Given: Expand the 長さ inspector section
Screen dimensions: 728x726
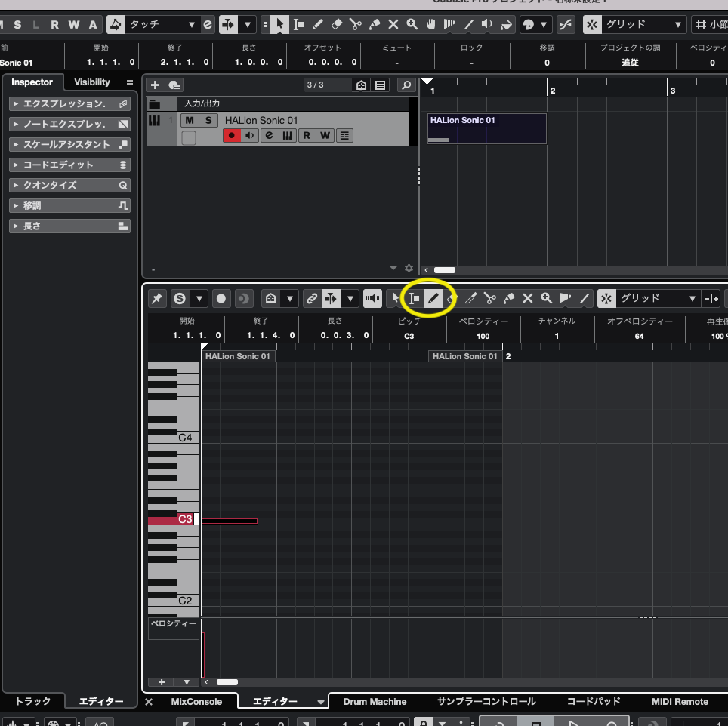Looking at the screenshot, I should pyautogui.click(x=69, y=226).
